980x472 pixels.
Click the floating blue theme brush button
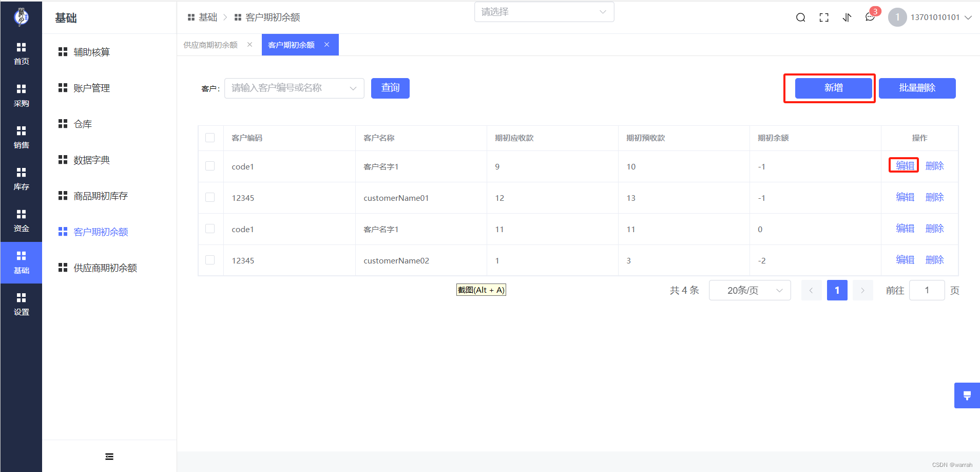(967, 395)
